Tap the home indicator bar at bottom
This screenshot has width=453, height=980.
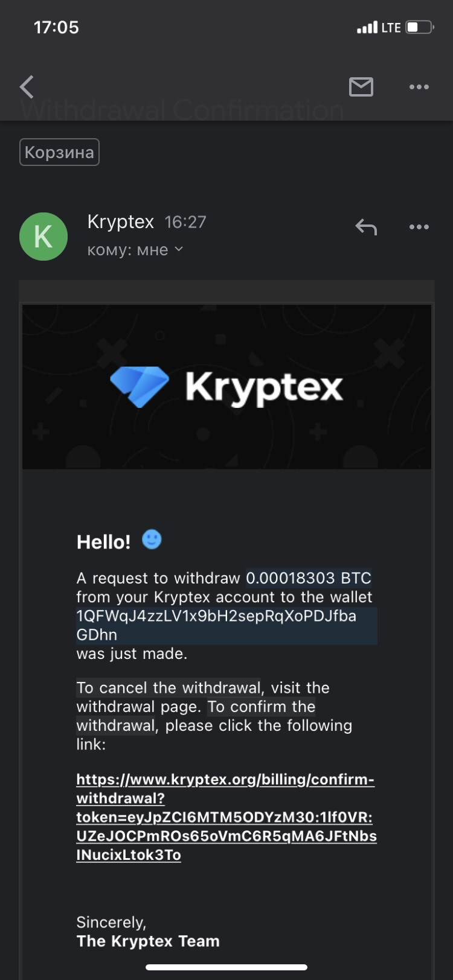click(x=226, y=967)
